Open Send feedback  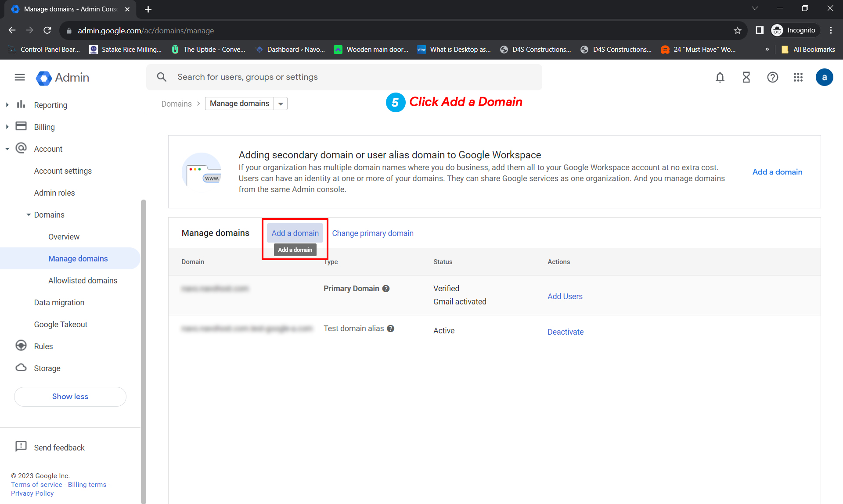(59, 447)
